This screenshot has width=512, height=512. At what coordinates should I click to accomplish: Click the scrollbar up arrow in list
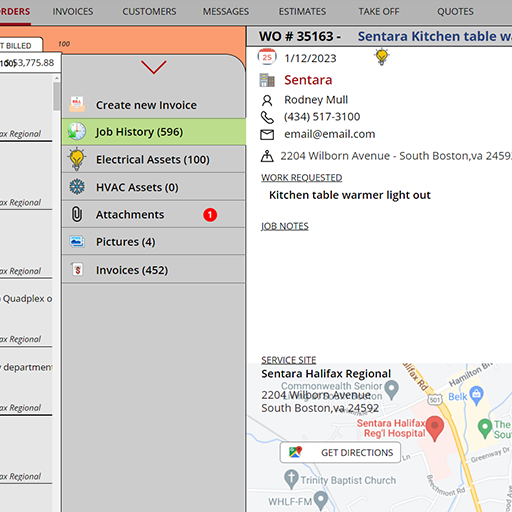56,78
